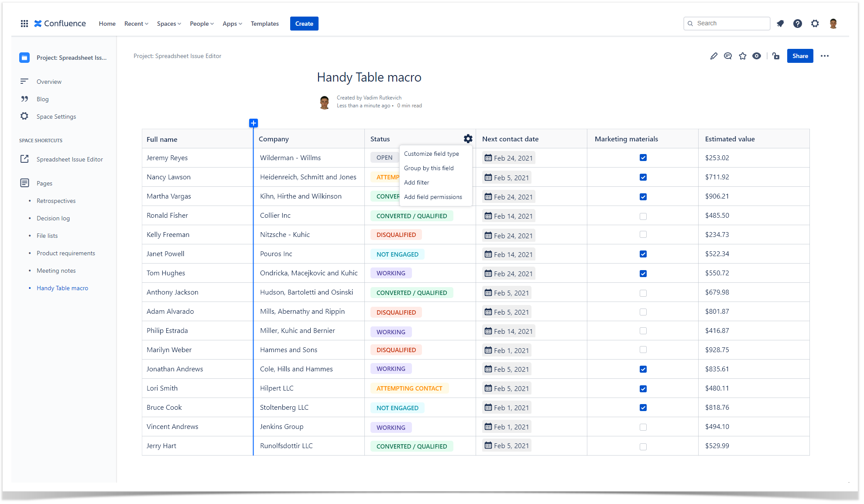Screen dimensions: 864x504
Task: Click the pencil edit page icon
Action: pyautogui.click(x=713, y=56)
